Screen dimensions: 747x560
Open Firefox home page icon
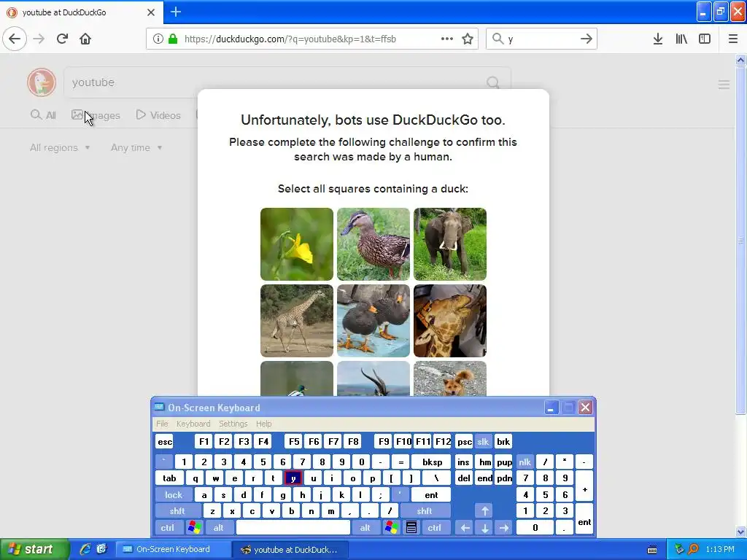(85, 39)
